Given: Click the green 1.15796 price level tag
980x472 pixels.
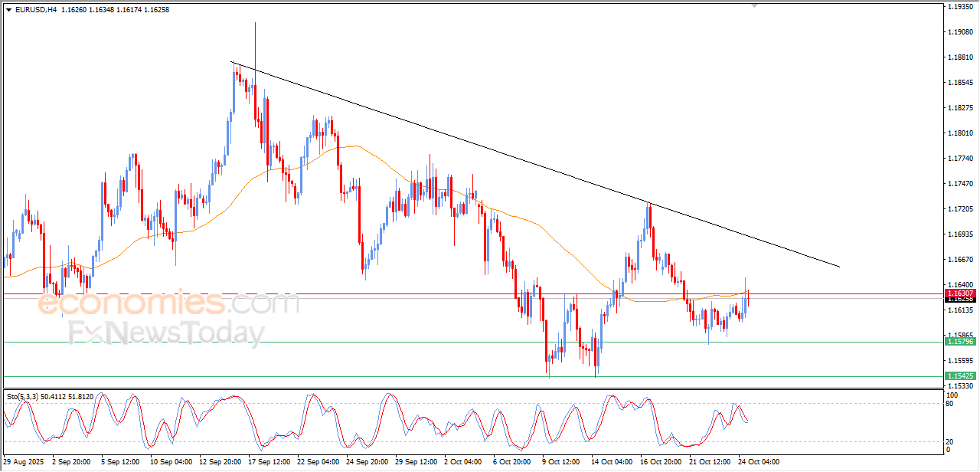Looking at the screenshot, I should (959, 342).
